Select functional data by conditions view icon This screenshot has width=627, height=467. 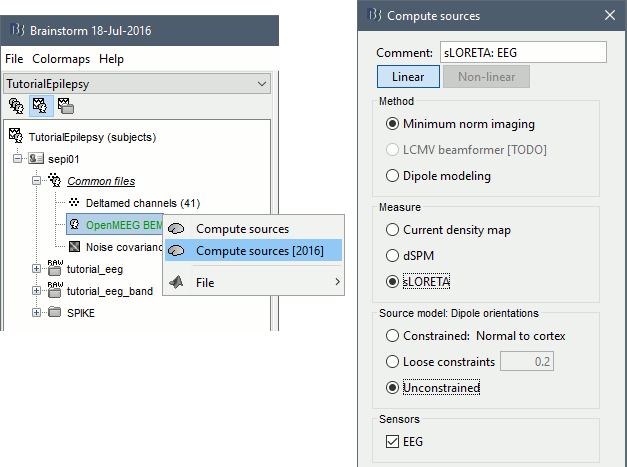63,105
